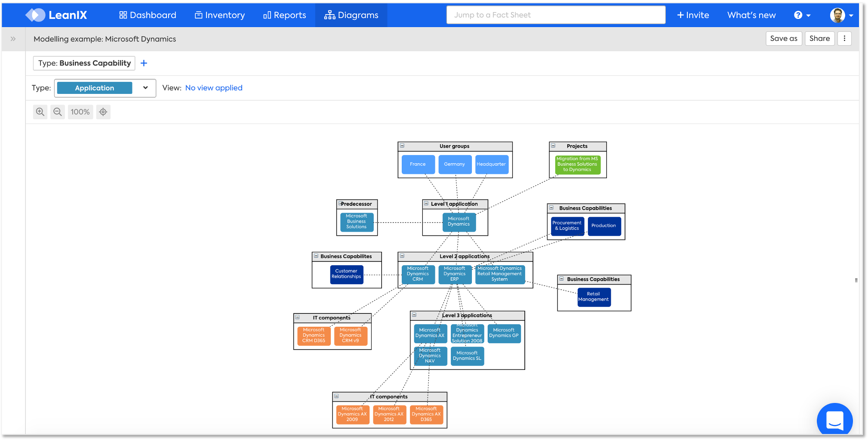This screenshot has width=868, height=440.
Task: Click the LeanIX logo
Action: pyautogui.click(x=56, y=15)
